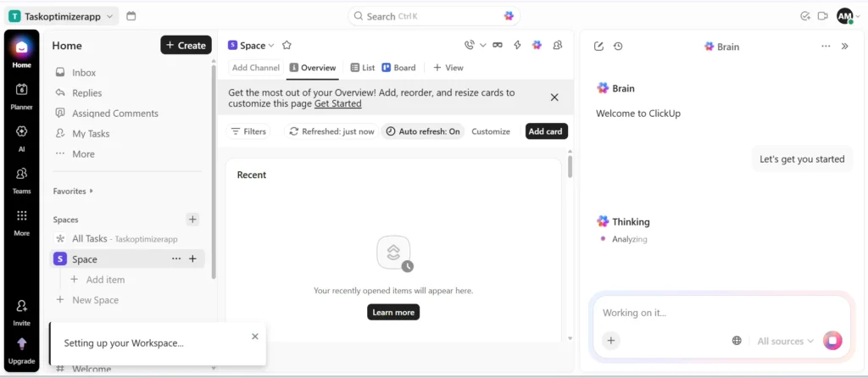Open Brain chat history clock icon
This screenshot has height=378, width=868.
coord(618,47)
